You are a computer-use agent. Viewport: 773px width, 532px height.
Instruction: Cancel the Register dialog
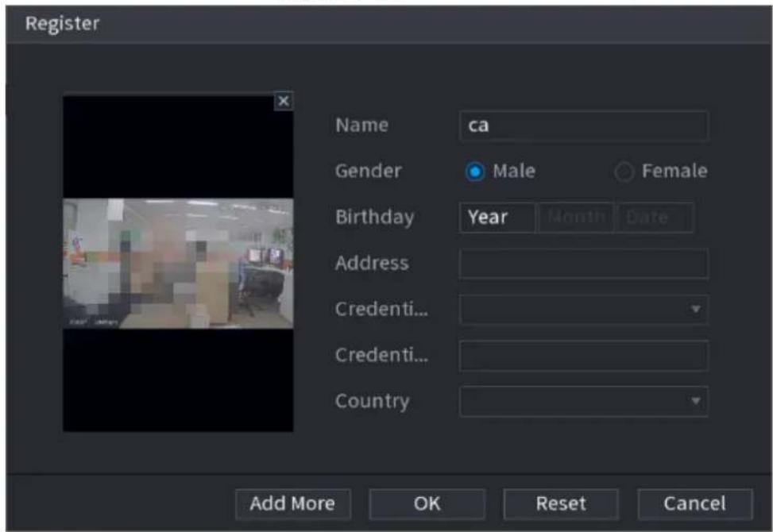[x=695, y=504]
